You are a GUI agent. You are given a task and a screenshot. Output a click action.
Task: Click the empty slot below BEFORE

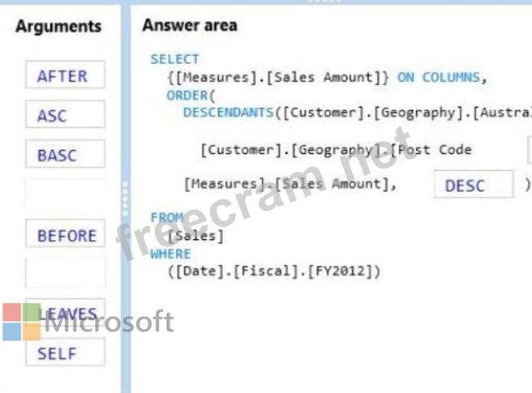pos(65,273)
